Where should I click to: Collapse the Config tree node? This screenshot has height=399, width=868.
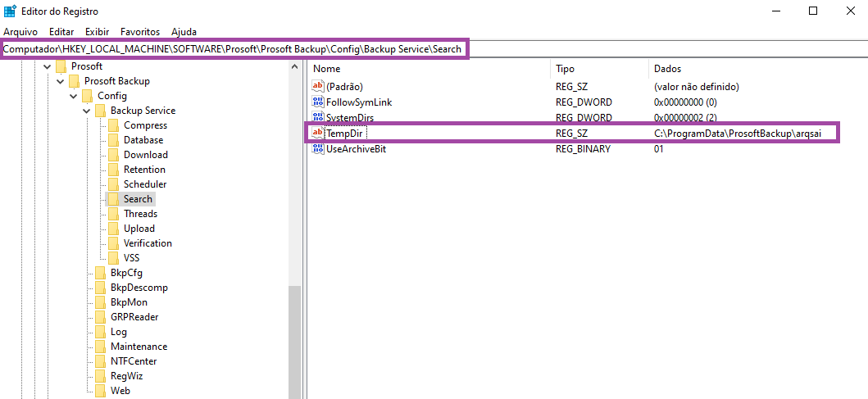[74, 97]
